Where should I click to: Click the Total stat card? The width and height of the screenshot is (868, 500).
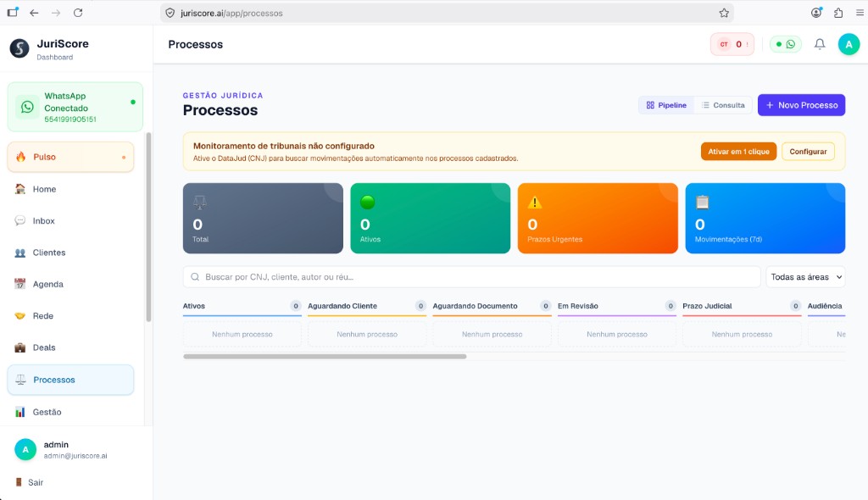pos(263,218)
